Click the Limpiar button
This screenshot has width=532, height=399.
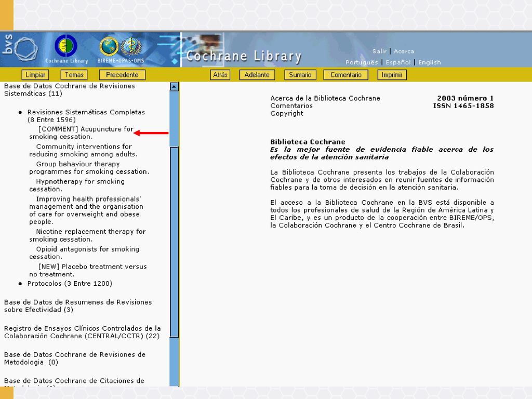(x=35, y=75)
